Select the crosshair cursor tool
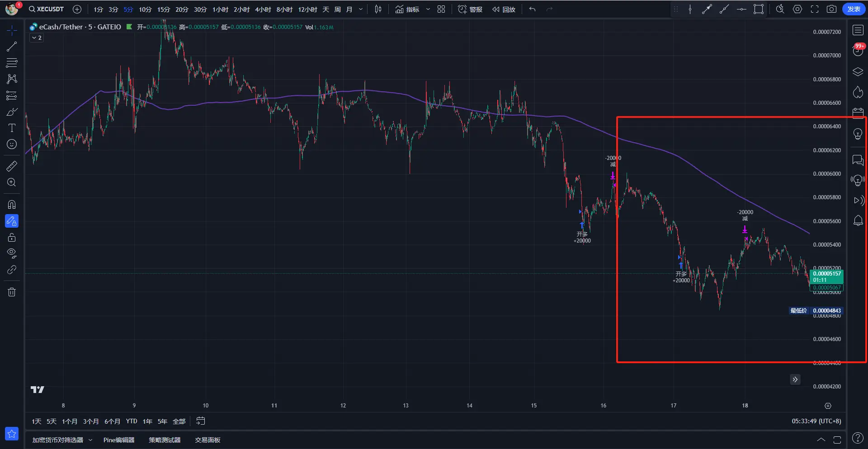 click(12, 30)
